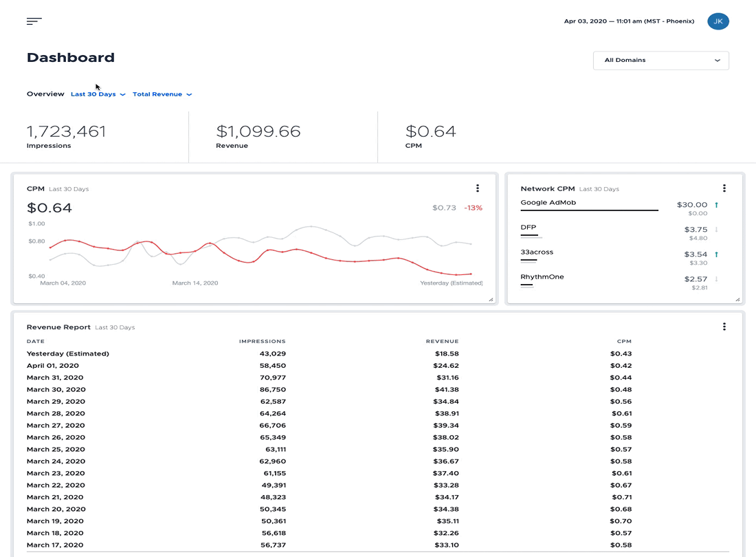The image size is (756, 557).
Task: Select the Google AdMob network row
Action: click(620, 207)
